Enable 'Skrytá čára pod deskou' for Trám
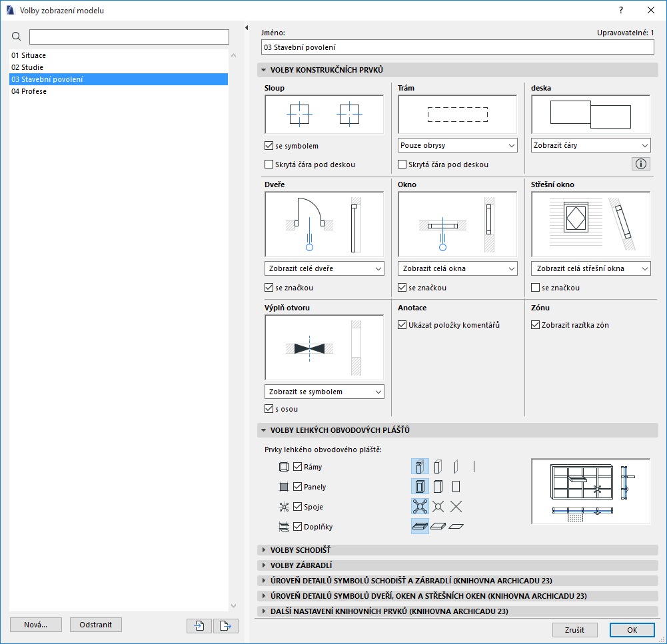This screenshot has width=667, height=644. 402,164
